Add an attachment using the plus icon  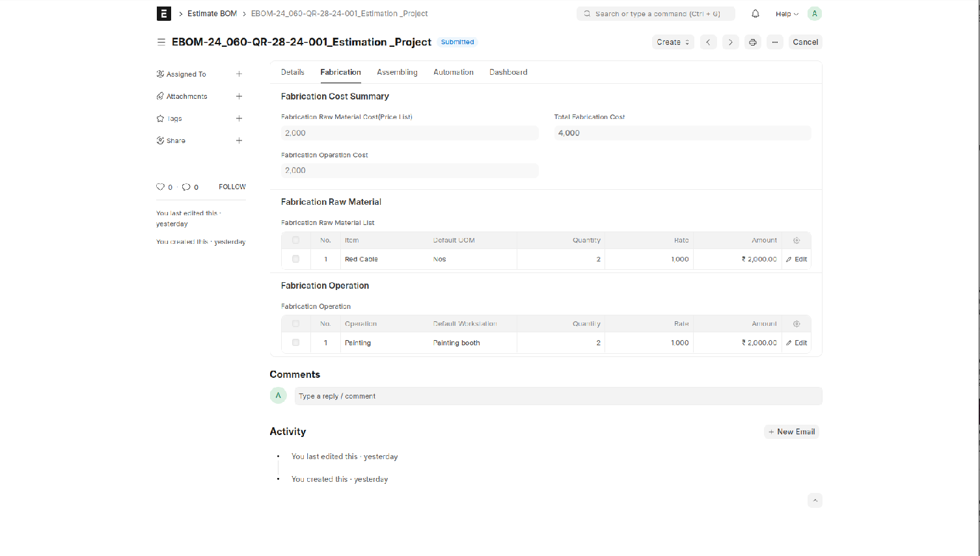click(x=239, y=96)
